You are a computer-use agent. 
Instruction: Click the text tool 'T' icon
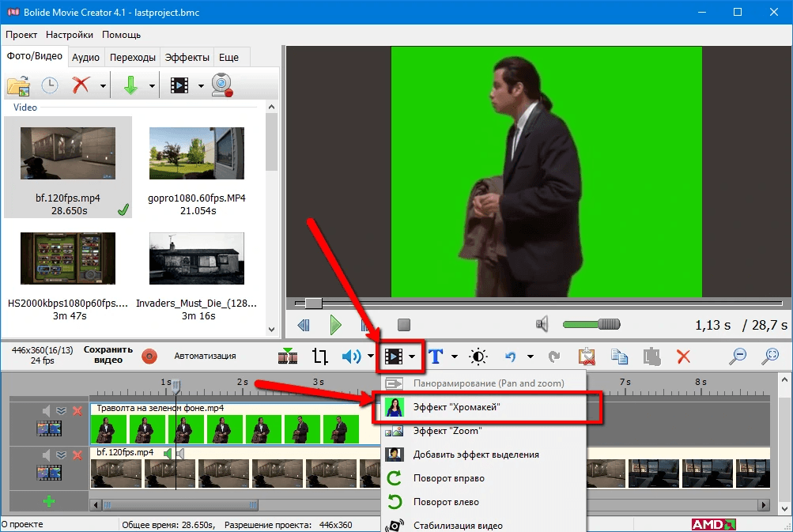[436, 357]
